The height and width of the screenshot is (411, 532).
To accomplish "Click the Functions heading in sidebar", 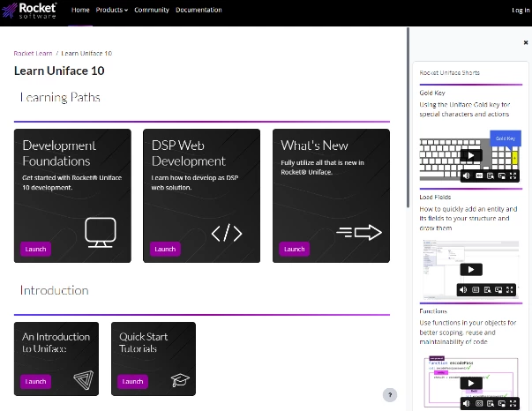I will (433, 311).
